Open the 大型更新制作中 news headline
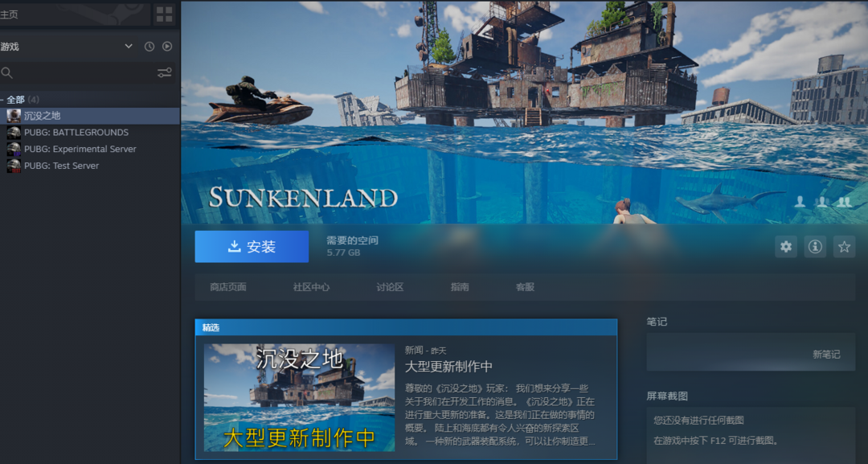 [x=448, y=367]
